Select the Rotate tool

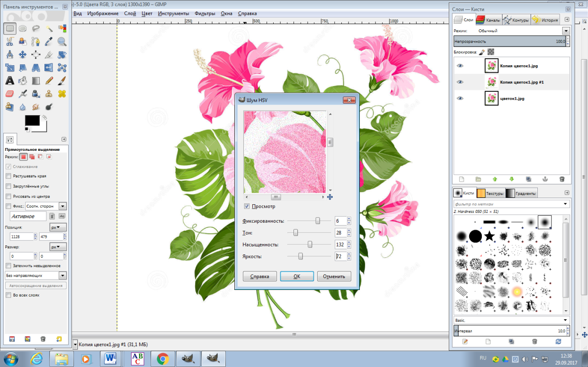[x=62, y=55]
